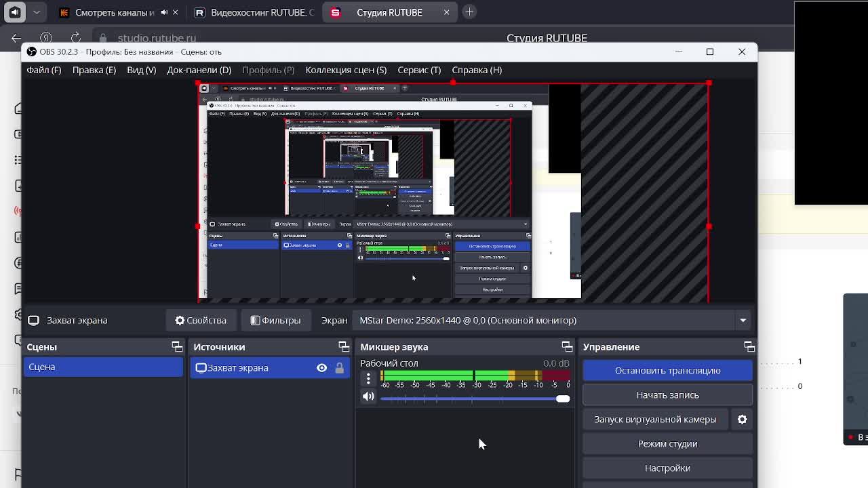
Task: Open Свойства of the selected source
Action: coord(201,320)
